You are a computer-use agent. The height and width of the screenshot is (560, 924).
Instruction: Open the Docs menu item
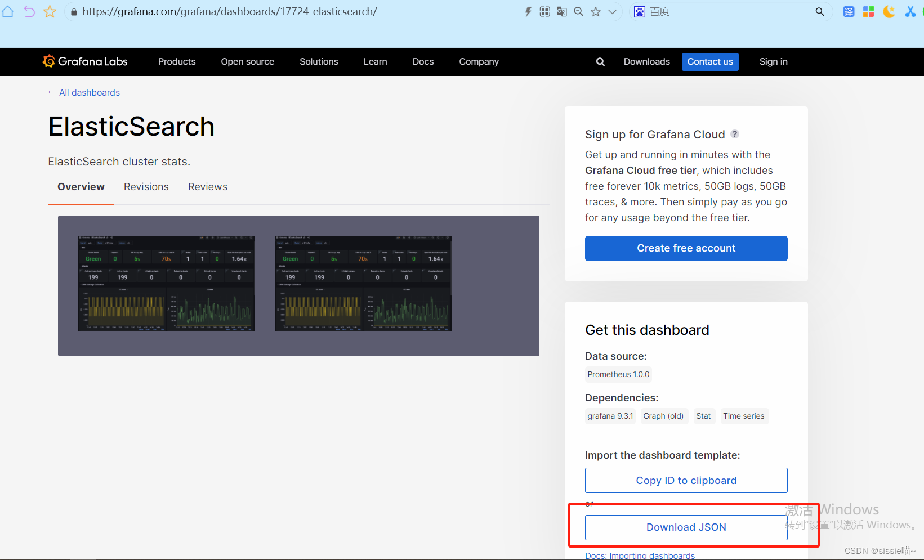point(423,62)
